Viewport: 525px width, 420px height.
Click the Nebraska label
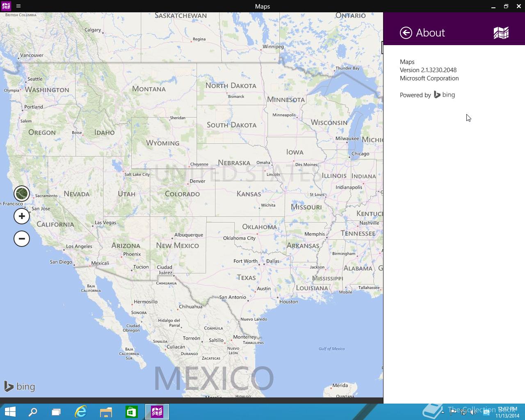click(234, 163)
